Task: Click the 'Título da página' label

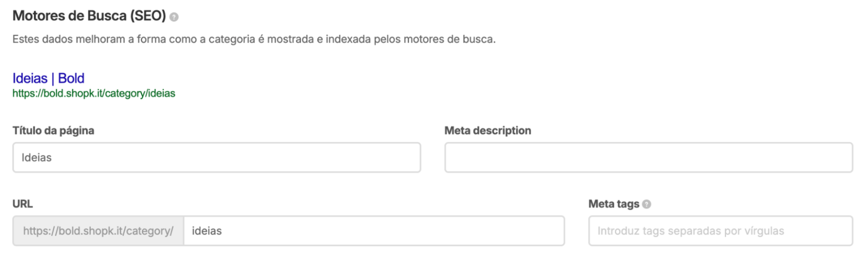Action: (53, 131)
